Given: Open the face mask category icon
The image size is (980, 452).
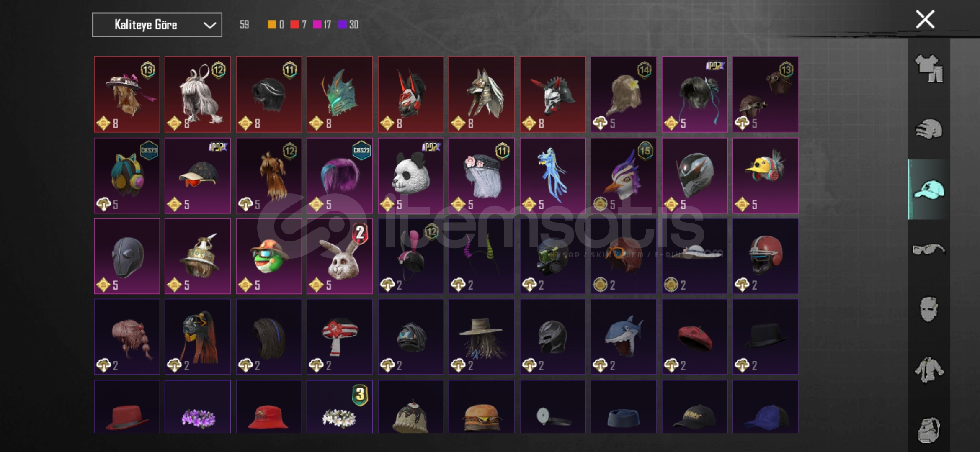Looking at the screenshot, I should point(928,310).
